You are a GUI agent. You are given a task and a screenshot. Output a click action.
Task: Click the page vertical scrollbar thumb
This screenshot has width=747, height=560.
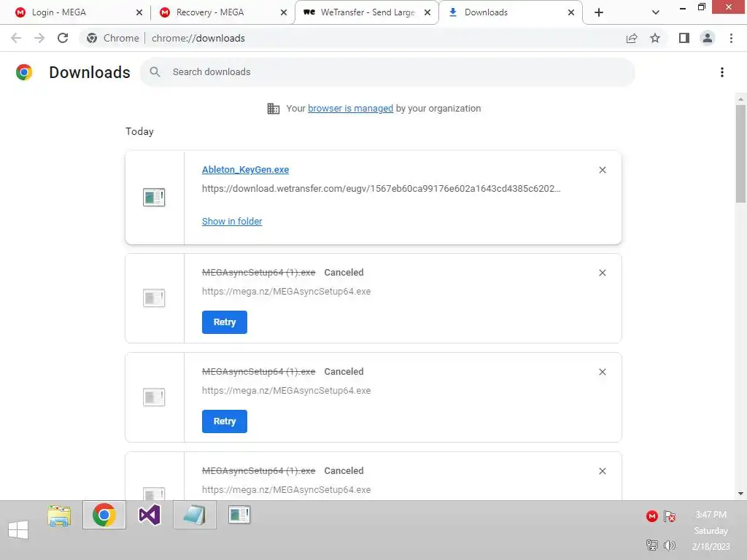(740, 153)
